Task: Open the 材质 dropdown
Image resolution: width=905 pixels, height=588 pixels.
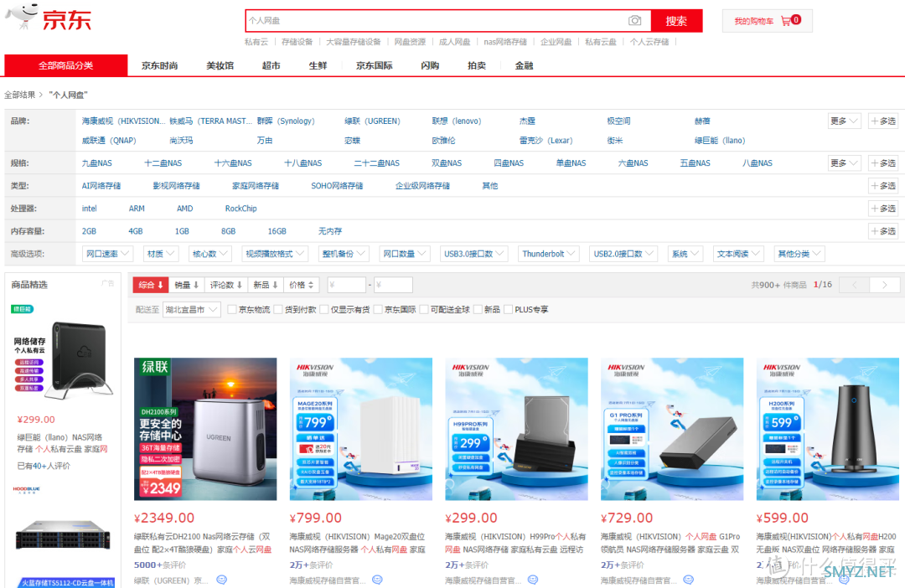Action: [161, 254]
